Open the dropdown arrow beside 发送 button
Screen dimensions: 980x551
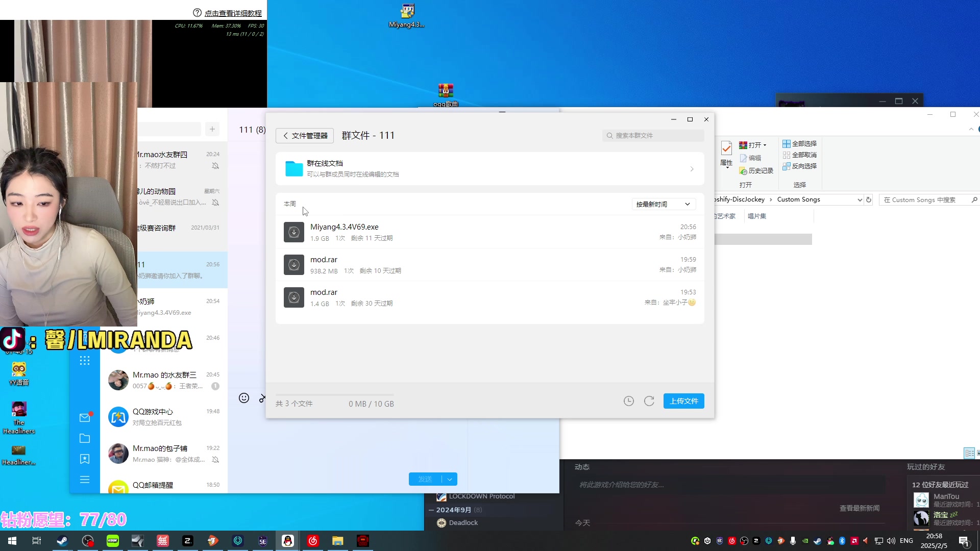(450, 479)
